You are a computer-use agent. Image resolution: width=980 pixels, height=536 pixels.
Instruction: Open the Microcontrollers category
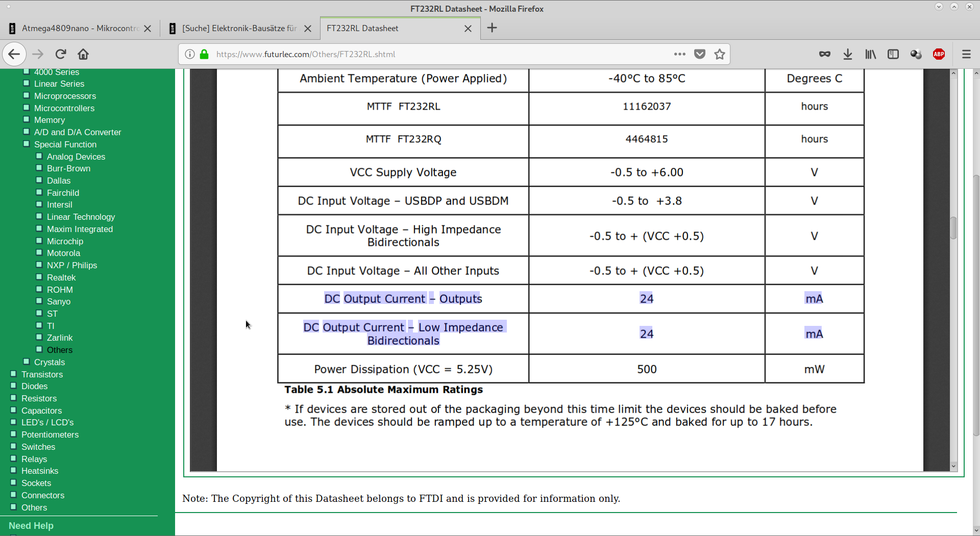click(x=64, y=108)
